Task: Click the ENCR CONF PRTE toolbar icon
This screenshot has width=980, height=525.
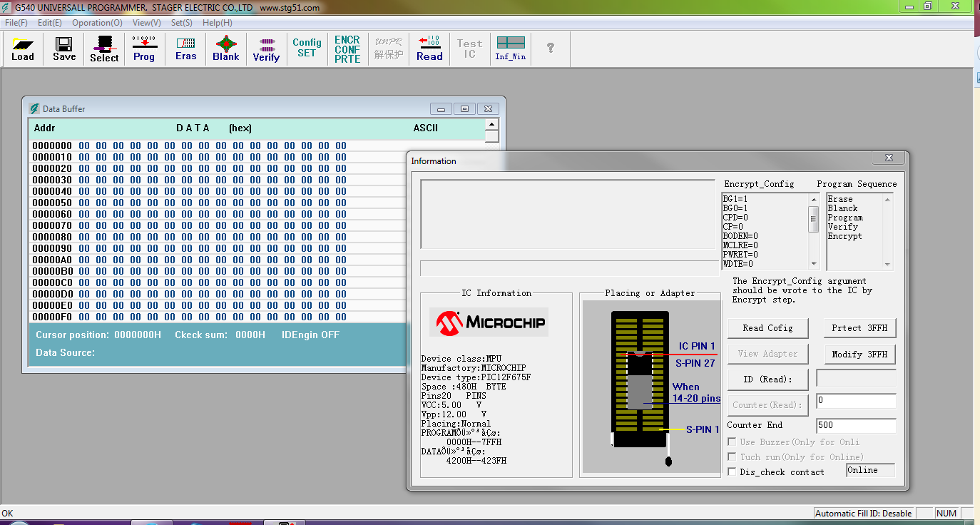Action: pyautogui.click(x=347, y=49)
